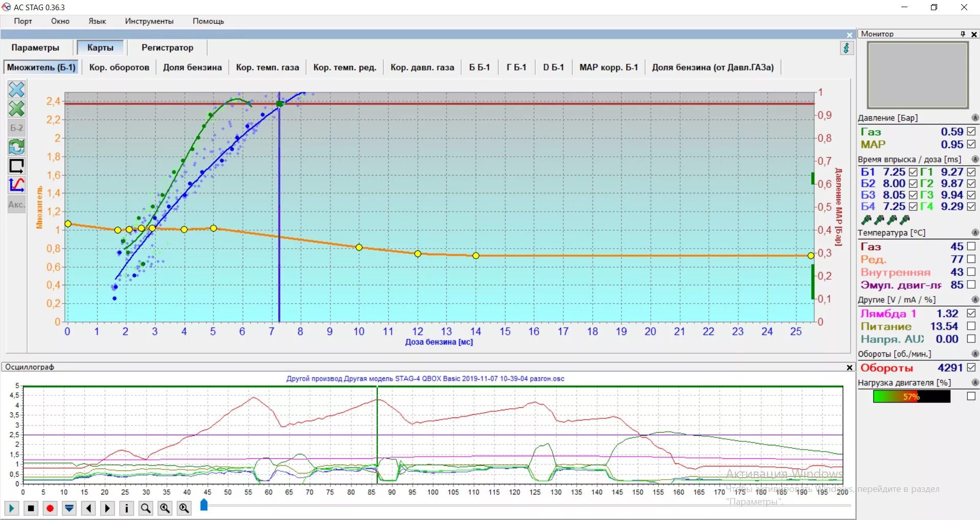980x520 pixels.
Task: Open the Порт menu
Action: coord(23,21)
